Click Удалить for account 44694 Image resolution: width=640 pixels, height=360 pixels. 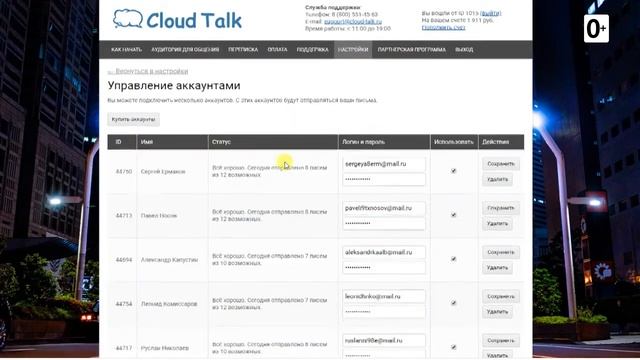point(497,267)
